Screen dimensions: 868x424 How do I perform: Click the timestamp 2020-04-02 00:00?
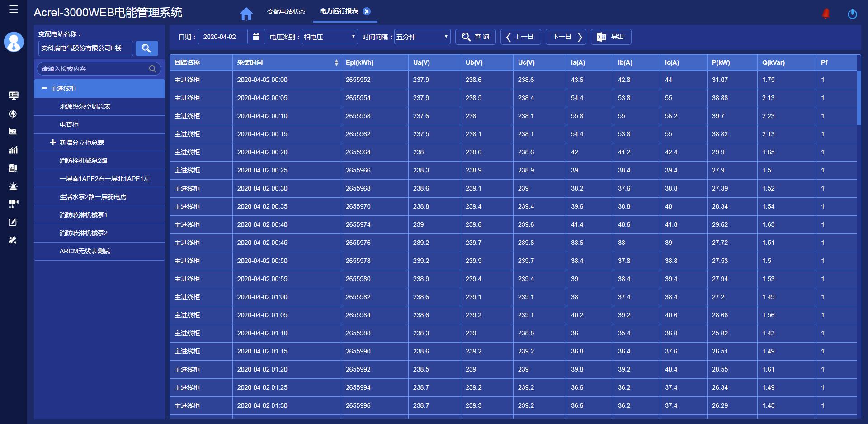262,80
